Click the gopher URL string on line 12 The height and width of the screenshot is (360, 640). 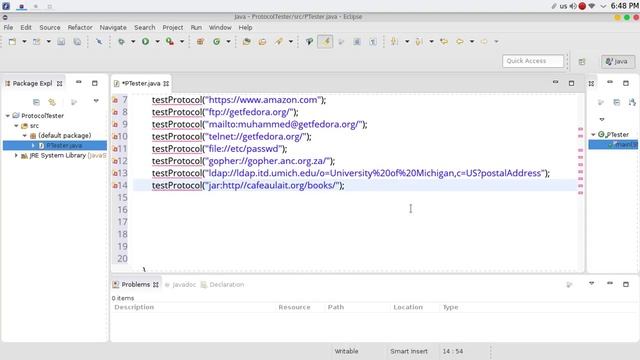269,161
